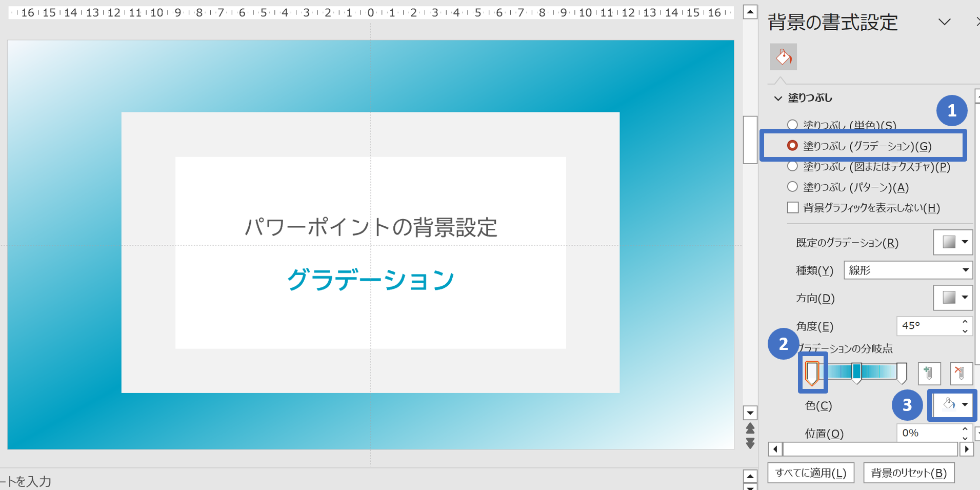Click the horizontal ruler above the slide
980x490 pixels.
coord(371,12)
